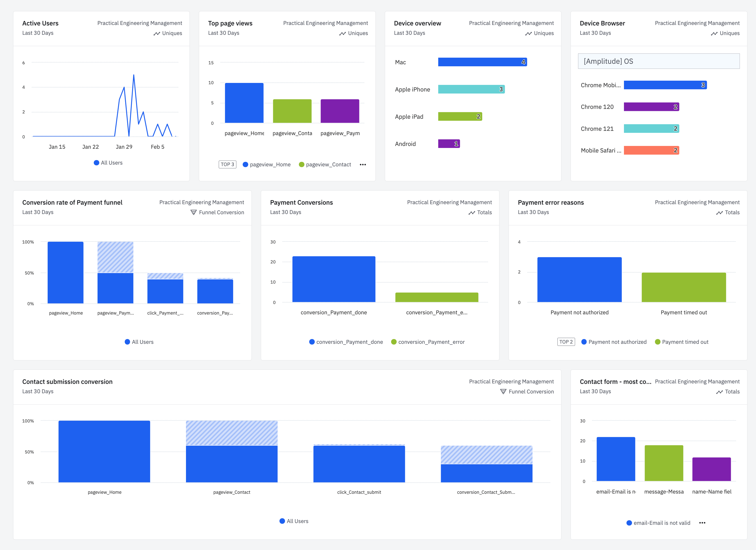Viewport: 756px width, 550px height.
Task: Click the TOP 3 badge
Action: point(227,164)
